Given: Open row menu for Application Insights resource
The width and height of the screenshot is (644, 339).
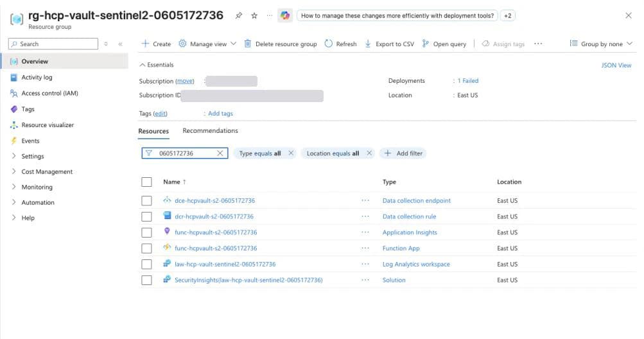Looking at the screenshot, I should 365,232.
